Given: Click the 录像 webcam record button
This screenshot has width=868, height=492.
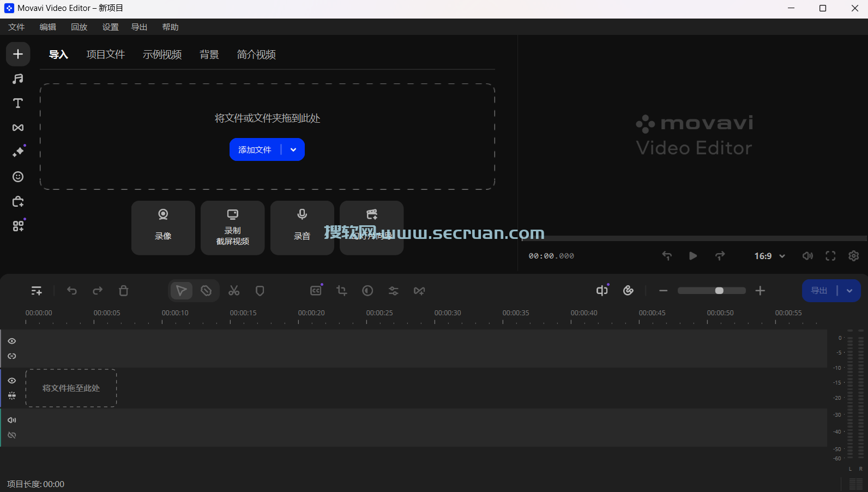Looking at the screenshot, I should coord(163,227).
